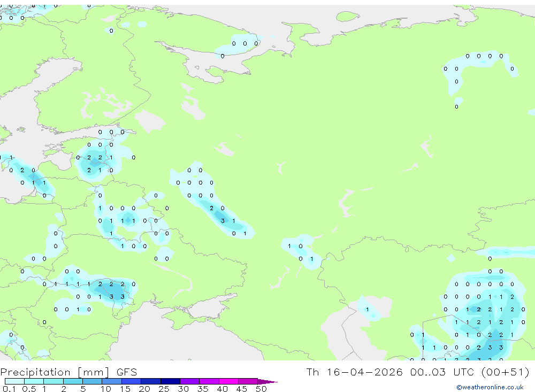This screenshot has height=392, width=535.
Task: Click the 25 legend scale label
Action: tap(164, 389)
